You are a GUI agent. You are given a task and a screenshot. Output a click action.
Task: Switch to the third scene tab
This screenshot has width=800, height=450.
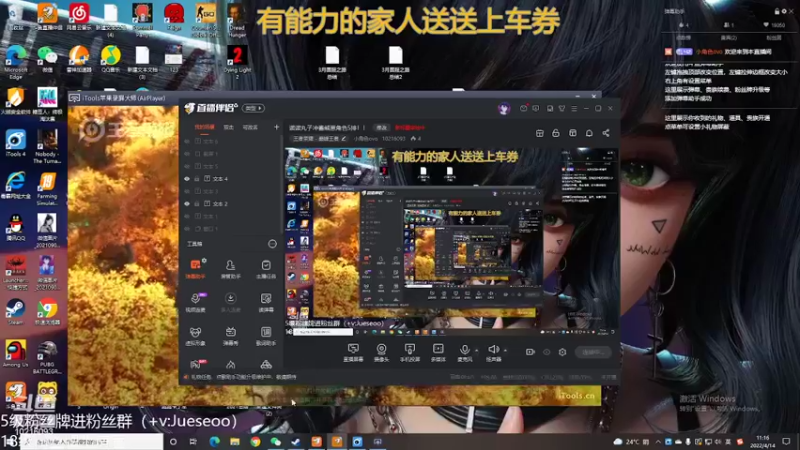pyautogui.click(x=250, y=127)
